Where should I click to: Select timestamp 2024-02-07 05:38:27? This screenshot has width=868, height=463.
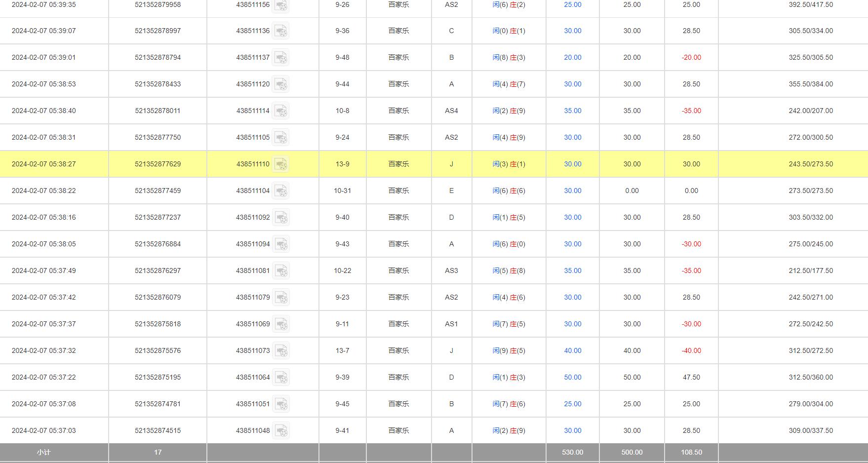43,164
